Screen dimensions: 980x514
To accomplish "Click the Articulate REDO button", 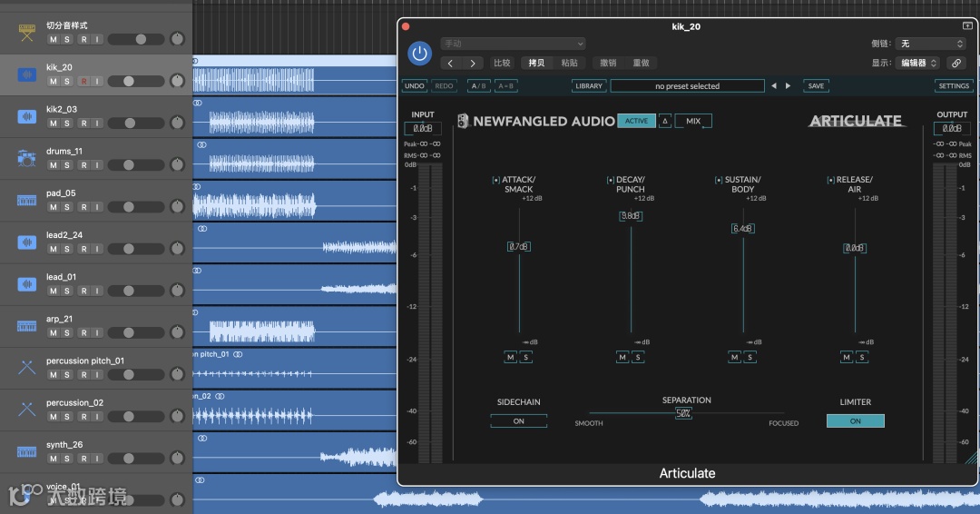I will pyautogui.click(x=444, y=86).
